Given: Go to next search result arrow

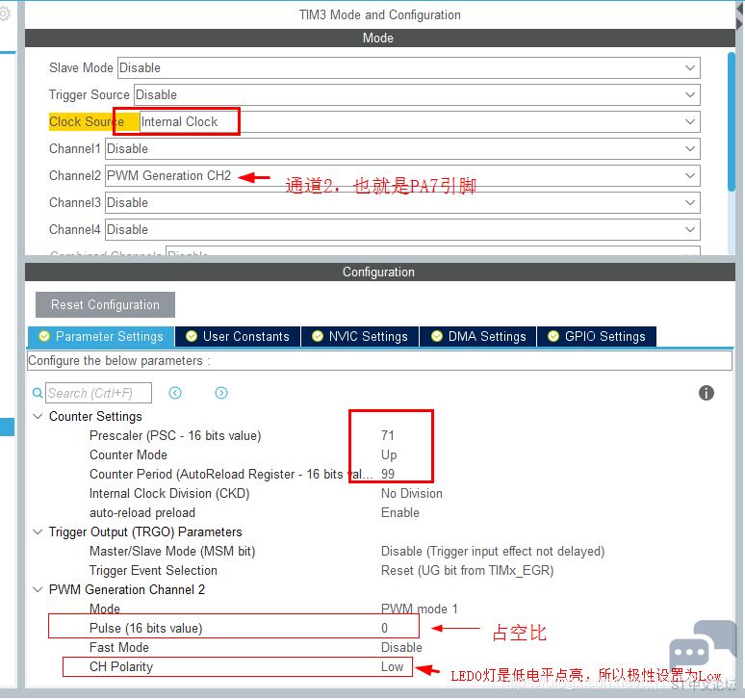Looking at the screenshot, I should 221,393.
